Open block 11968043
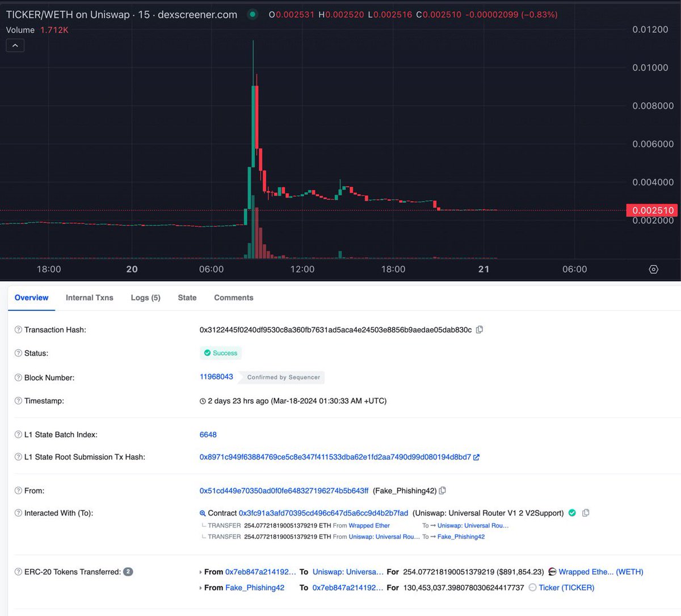681x616 pixels. point(216,377)
